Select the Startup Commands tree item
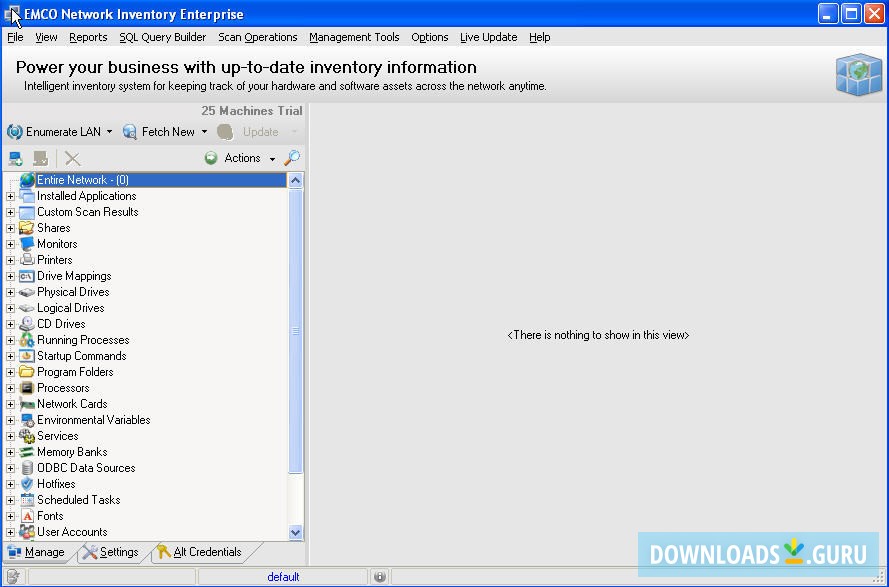 coord(82,356)
